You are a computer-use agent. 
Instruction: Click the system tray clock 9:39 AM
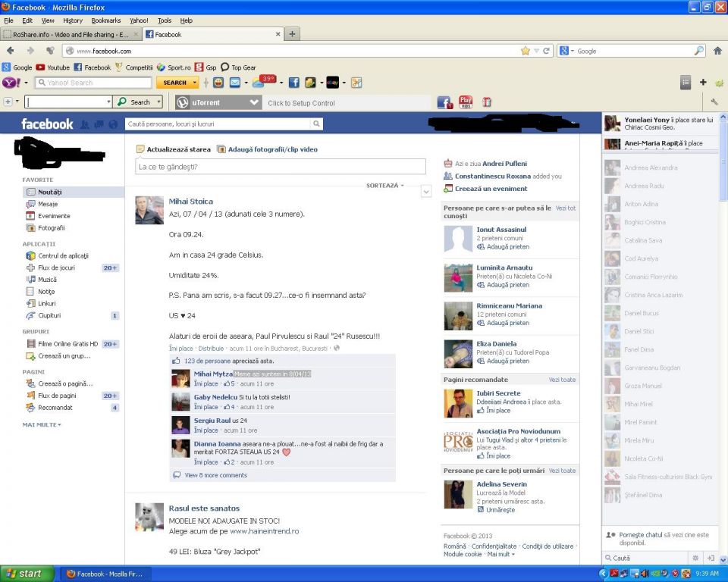tap(707, 574)
